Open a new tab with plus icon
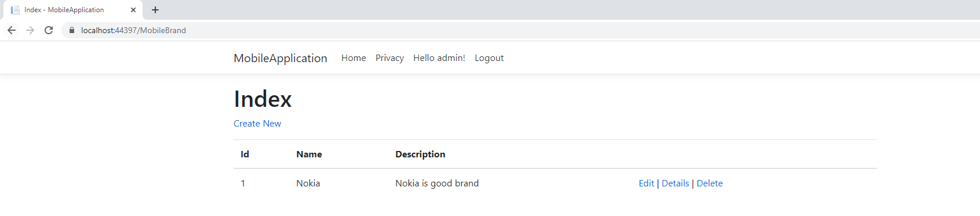The image size is (980, 216). (155, 10)
